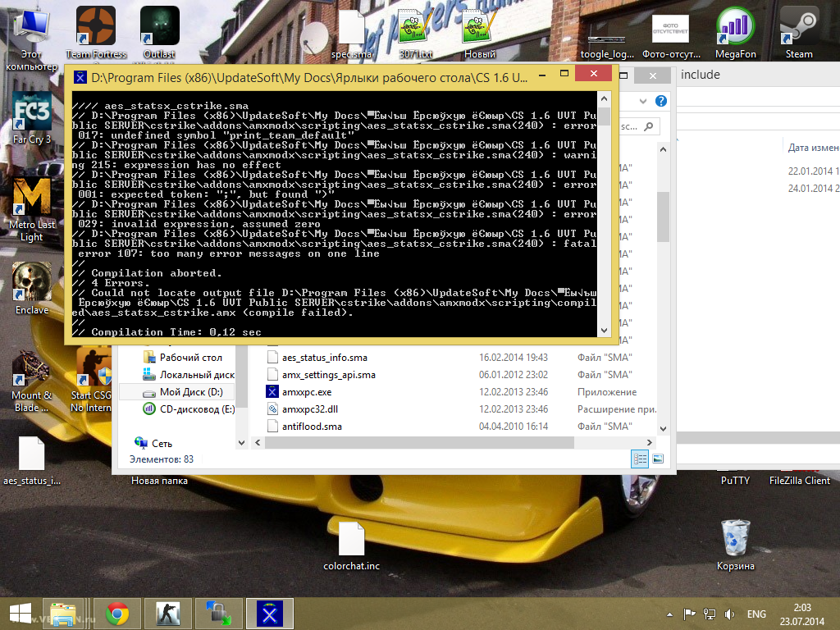The image size is (840, 630).
Task: Minimize the amxxpc console window
Action: click(x=542, y=73)
